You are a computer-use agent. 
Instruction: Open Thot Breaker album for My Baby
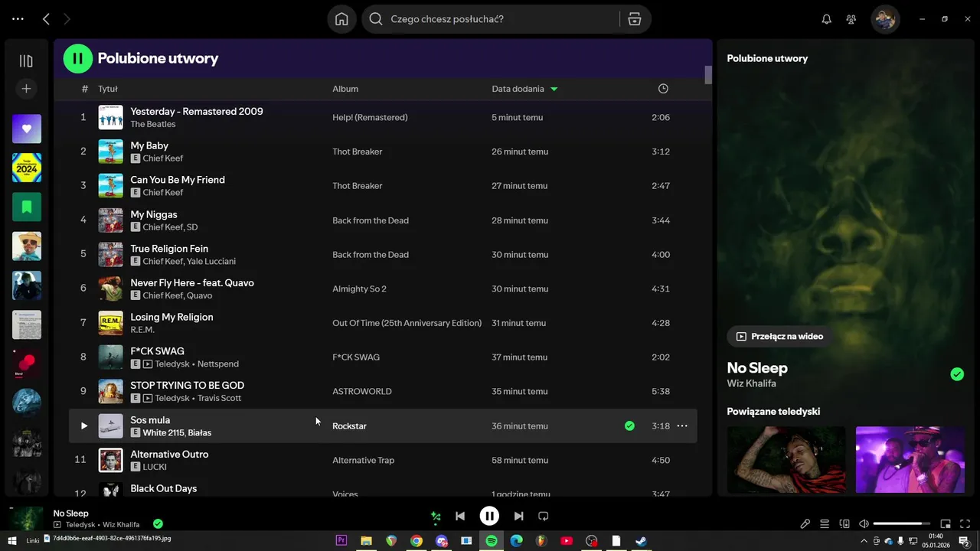pyautogui.click(x=357, y=152)
